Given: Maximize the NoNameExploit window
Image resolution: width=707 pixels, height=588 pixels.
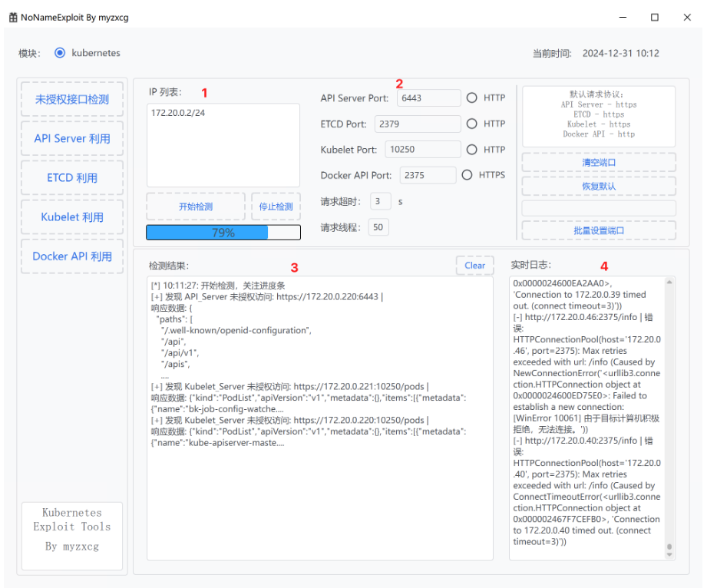Looking at the screenshot, I should tap(655, 17).
